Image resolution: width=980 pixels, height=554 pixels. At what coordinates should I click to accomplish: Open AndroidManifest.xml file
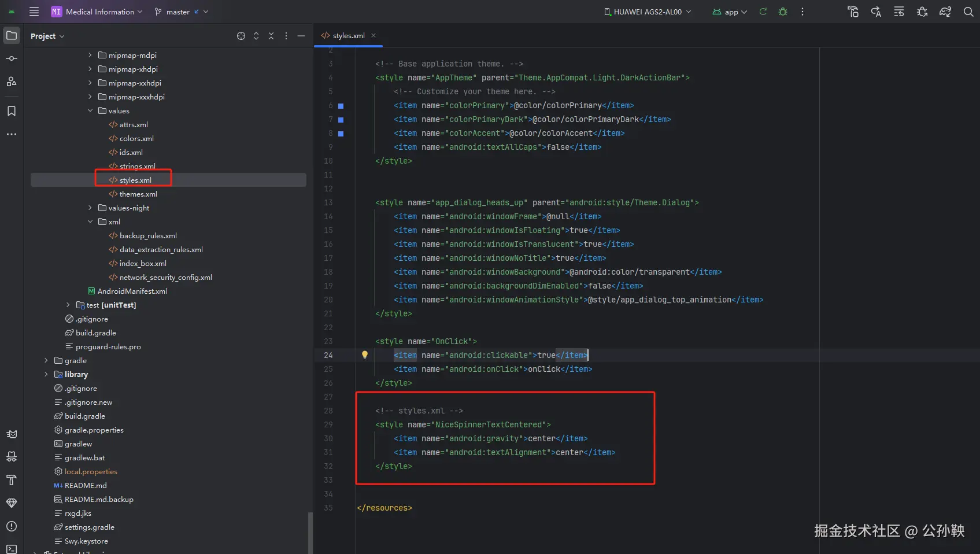(132, 291)
